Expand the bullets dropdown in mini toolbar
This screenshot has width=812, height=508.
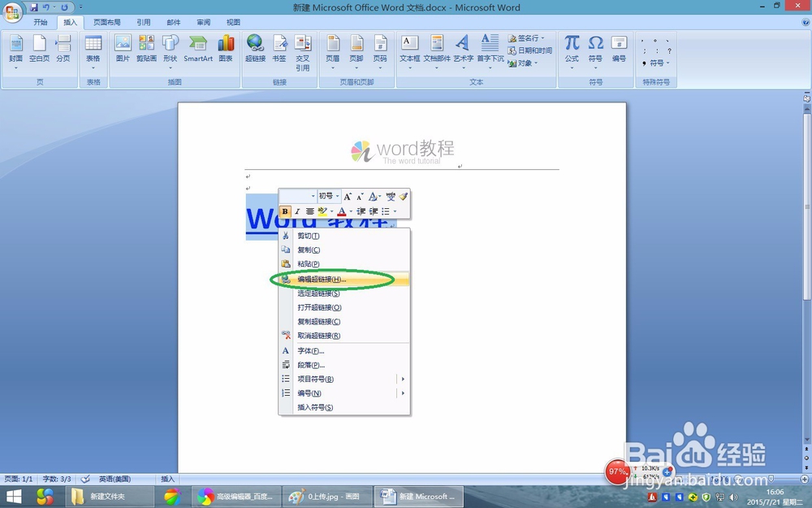tap(395, 211)
